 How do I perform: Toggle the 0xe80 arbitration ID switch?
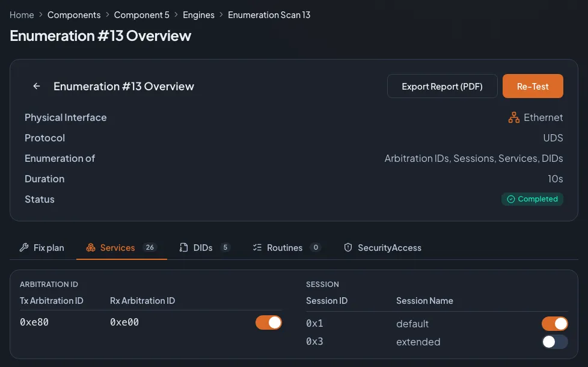[x=269, y=322]
